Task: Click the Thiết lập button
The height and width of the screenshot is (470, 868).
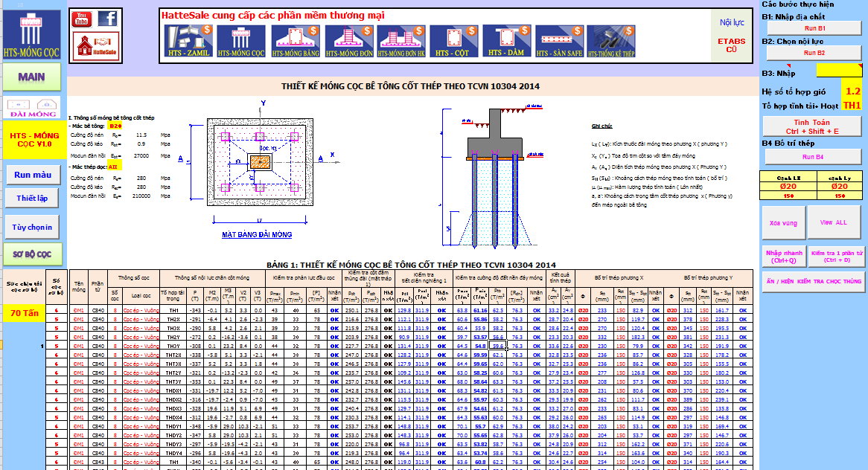Action: 32,198
